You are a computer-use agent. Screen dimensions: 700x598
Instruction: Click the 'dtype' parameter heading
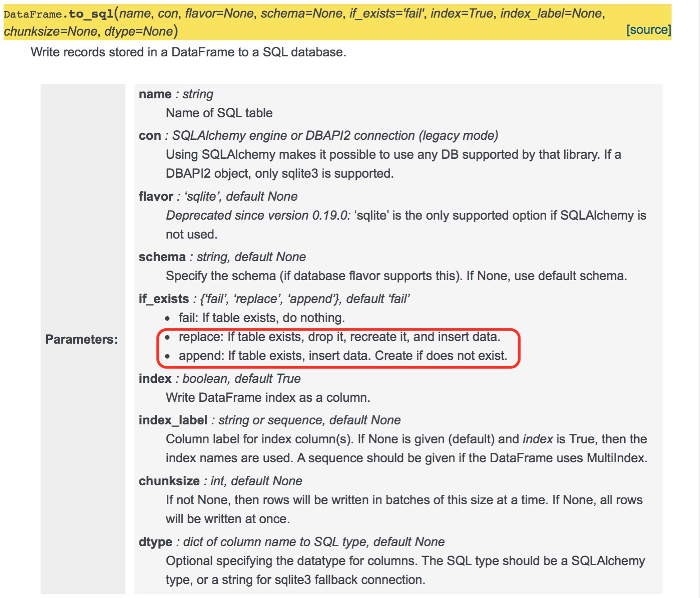tap(155, 542)
